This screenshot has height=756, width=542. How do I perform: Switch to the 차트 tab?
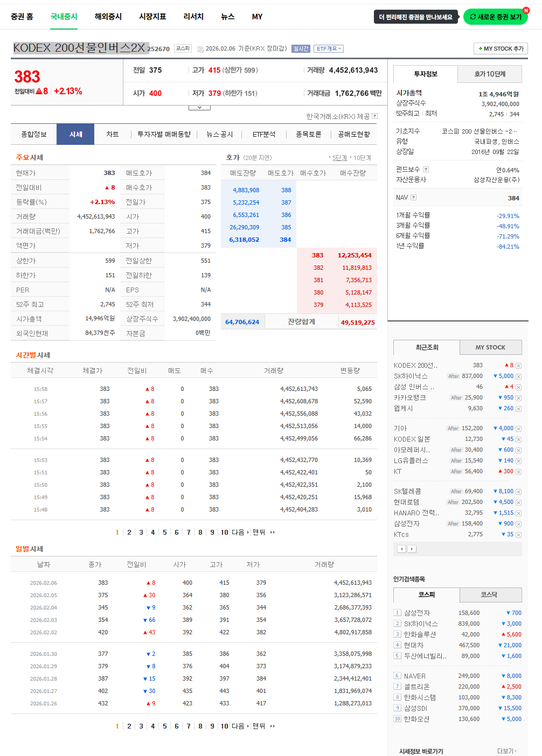click(x=113, y=135)
